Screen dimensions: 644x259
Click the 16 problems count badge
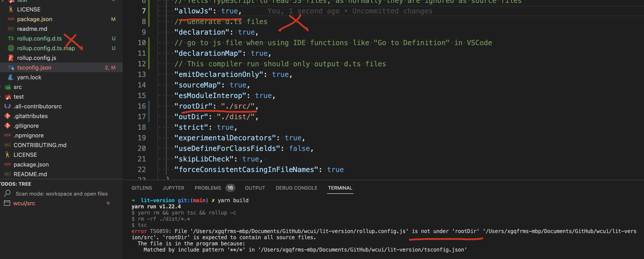click(x=230, y=188)
